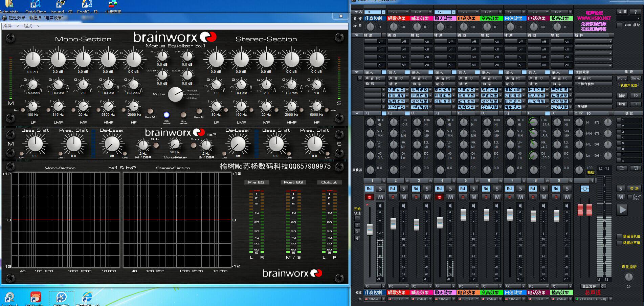Click the Mono-Section De-Esser knob
Screen dimensions: 644x306
point(112,144)
